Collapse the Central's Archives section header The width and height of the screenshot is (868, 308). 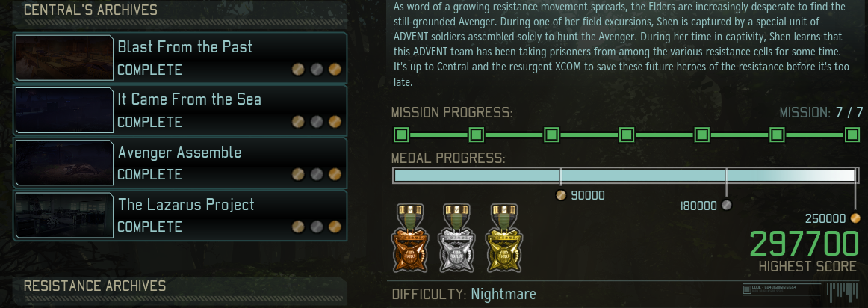[181, 12]
